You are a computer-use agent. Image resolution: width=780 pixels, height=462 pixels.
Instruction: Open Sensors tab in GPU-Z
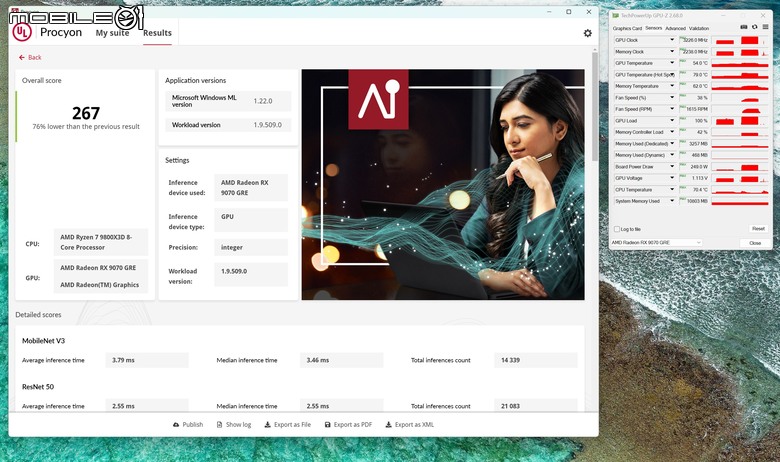pos(654,28)
